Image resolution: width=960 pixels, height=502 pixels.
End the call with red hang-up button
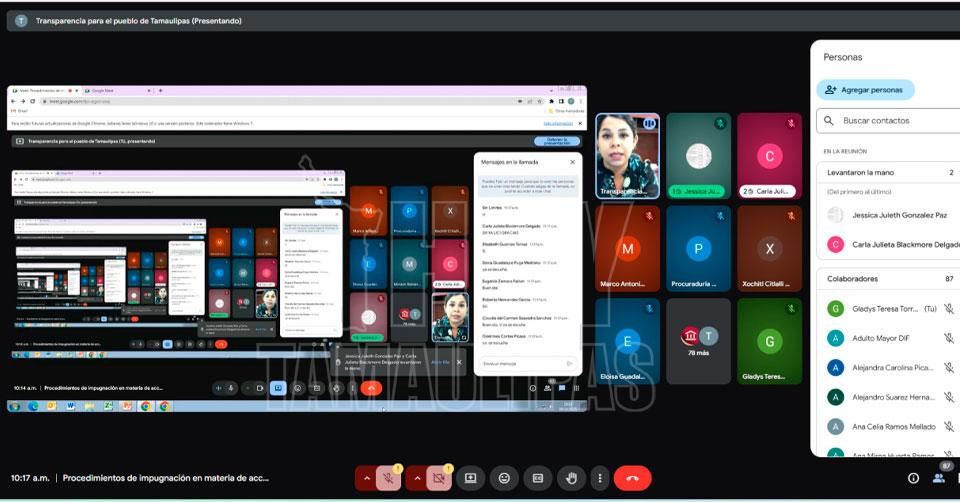click(632, 478)
